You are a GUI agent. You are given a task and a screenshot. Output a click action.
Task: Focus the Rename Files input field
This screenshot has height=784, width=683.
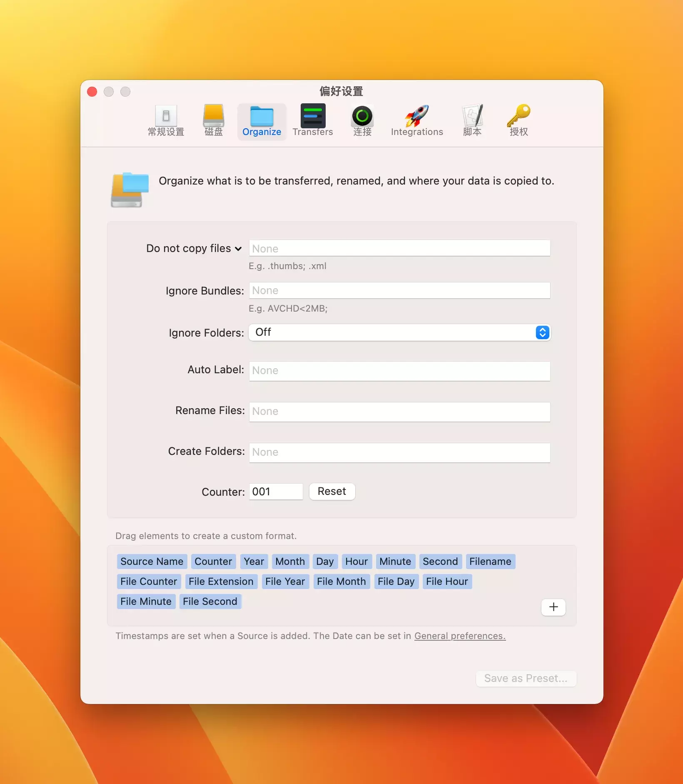[399, 412]
